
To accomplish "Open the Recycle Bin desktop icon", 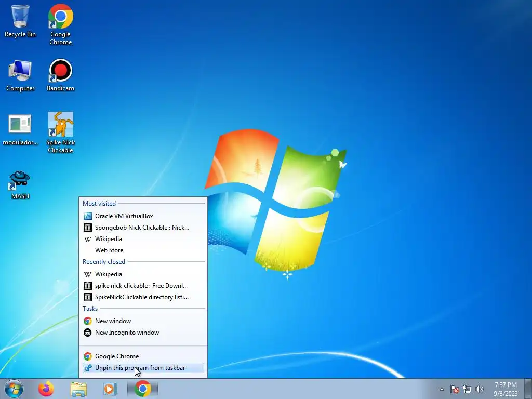I will (x=20, y=20).
